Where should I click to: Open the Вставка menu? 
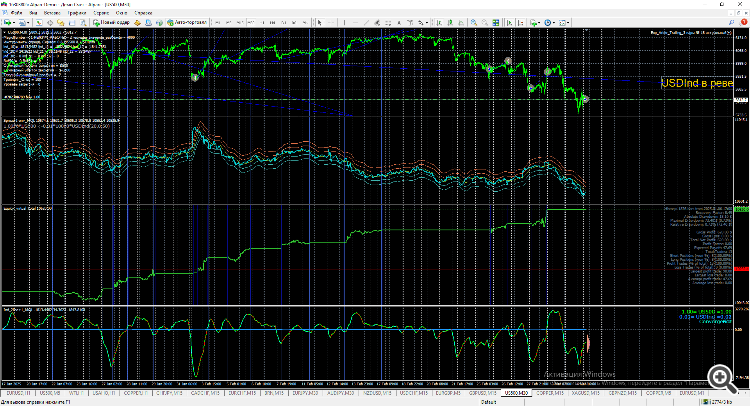pos(52,13)
